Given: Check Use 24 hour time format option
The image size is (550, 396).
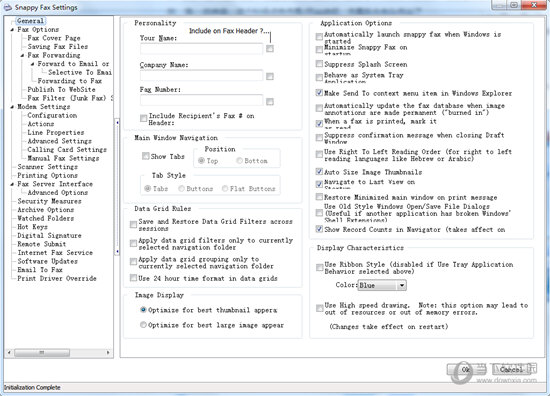Looking at the screenshot, I should tap(133, 278).
